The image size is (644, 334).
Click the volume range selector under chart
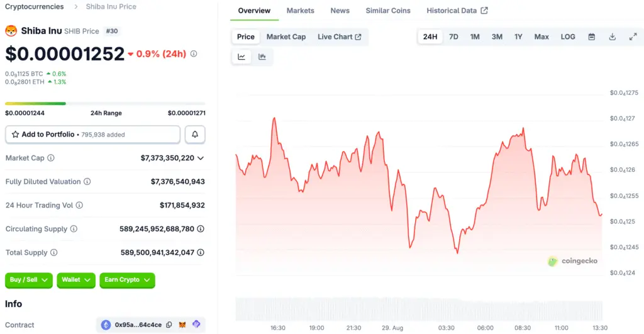pyautogui.click(x=419, y=309)
